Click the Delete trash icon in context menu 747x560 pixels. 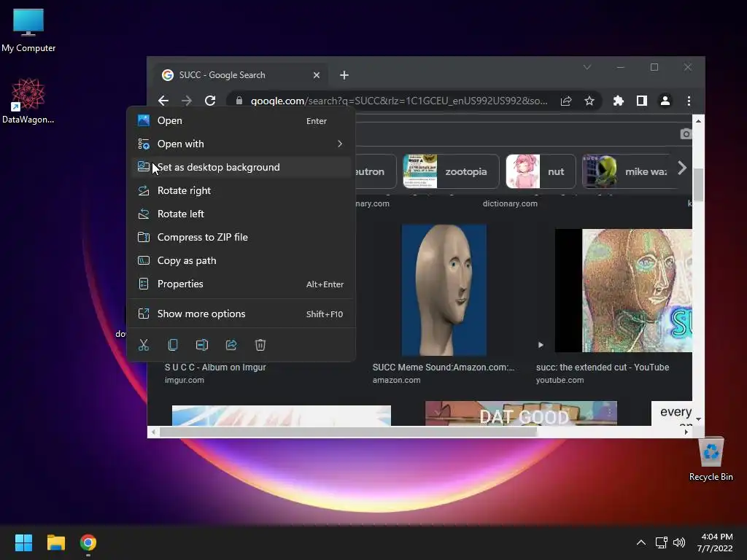click(x=260, y=345)
